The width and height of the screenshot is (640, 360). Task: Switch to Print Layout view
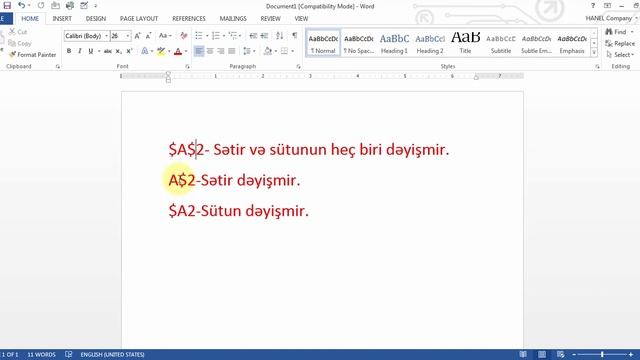click(x=542, y=354)
